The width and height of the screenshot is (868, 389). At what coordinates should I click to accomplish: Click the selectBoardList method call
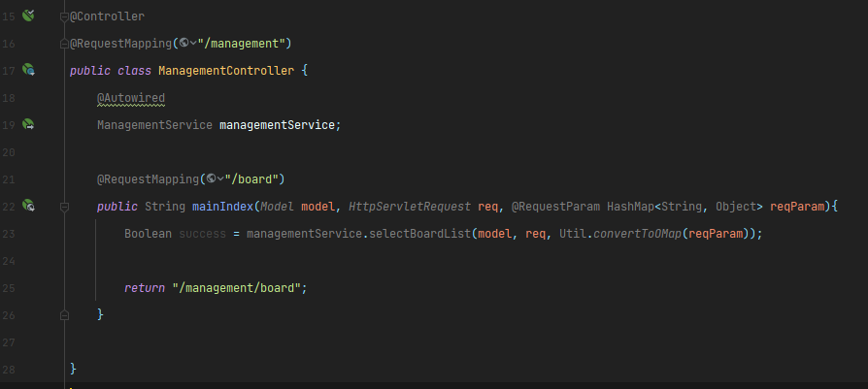(x=419, y=234)
